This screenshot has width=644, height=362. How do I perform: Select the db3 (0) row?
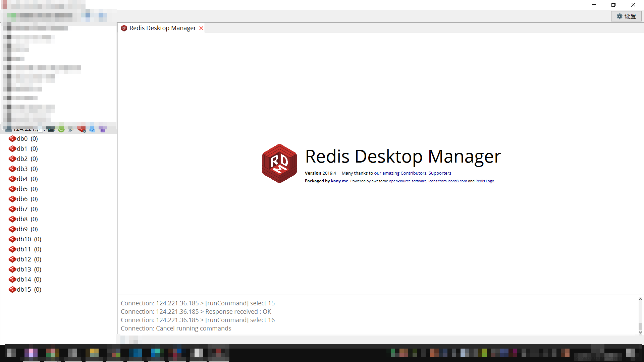pyautogui.click(x=59, y=169)
